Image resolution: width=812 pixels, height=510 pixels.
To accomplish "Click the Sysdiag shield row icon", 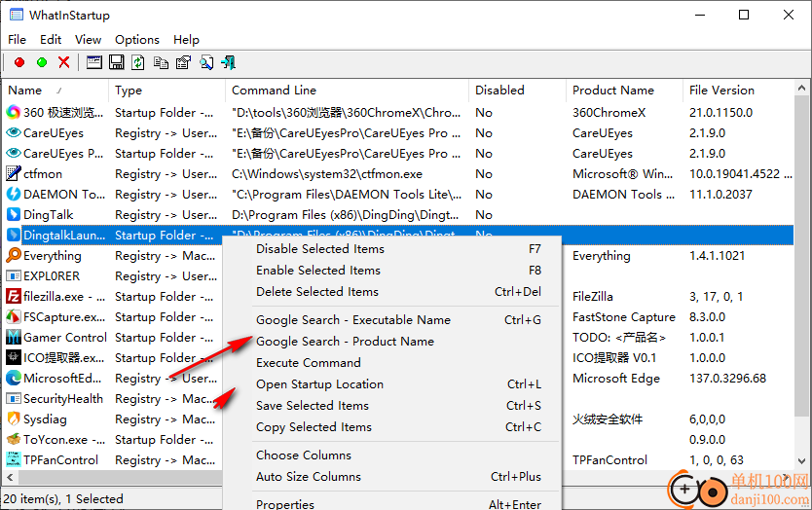I will [x=14, y=419].
